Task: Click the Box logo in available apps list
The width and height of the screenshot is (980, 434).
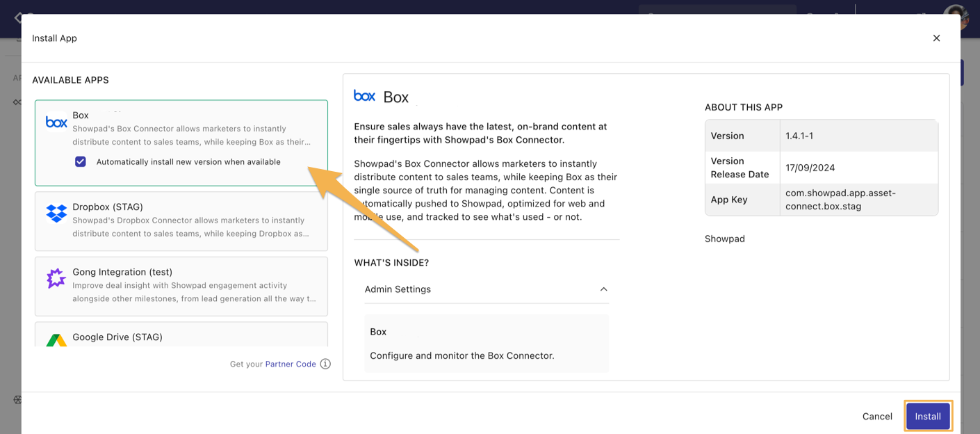Action: click(x=56, y=122)
